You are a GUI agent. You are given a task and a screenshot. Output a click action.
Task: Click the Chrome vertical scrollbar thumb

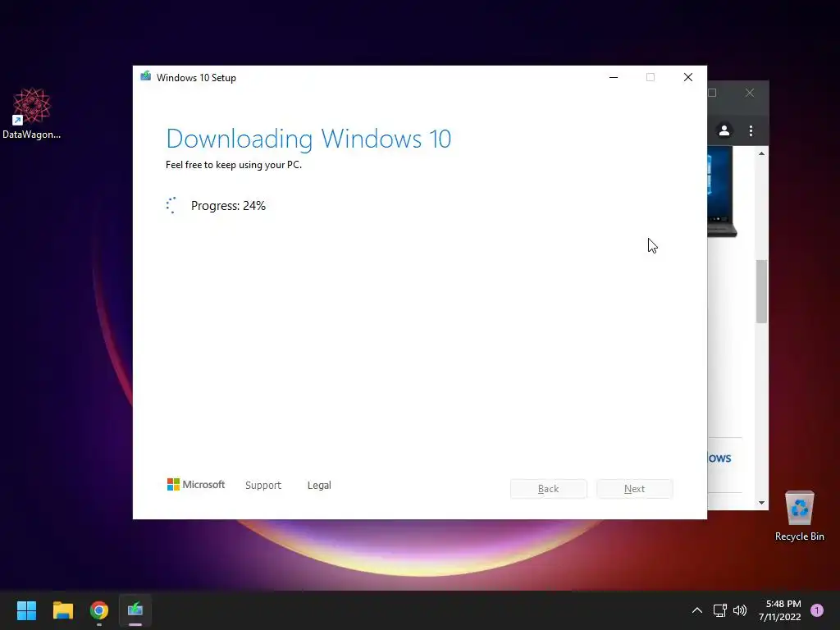tap(761, 291)
